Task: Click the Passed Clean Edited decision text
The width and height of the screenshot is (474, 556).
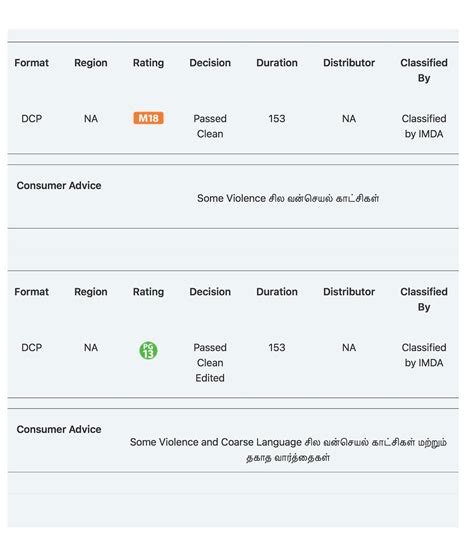Action: point(210,363)
